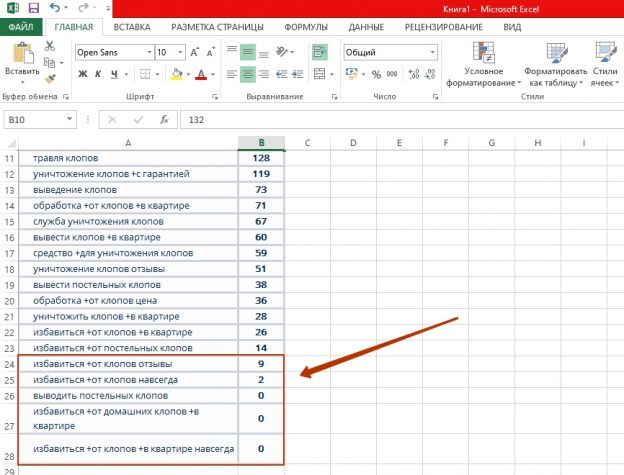The height and width of the screenshot is (475, 624).
Task: Open Выравнивание group dialog launcher
Action: pos(334,97)
